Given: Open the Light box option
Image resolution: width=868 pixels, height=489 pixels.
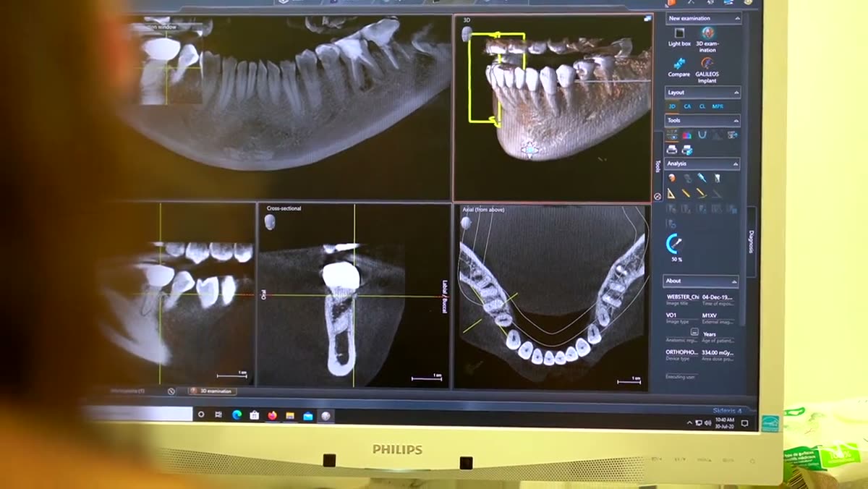Looking at the screenshot, I should click(x=679, y=38).
